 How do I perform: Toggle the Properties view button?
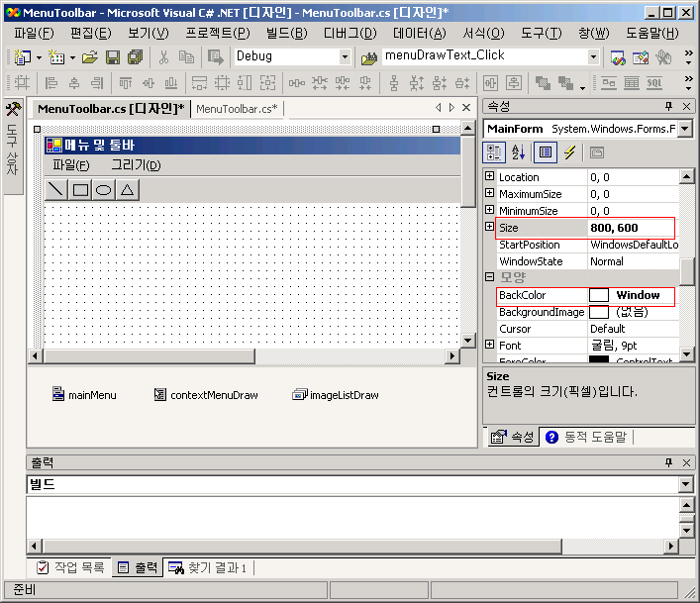[544, 152]
